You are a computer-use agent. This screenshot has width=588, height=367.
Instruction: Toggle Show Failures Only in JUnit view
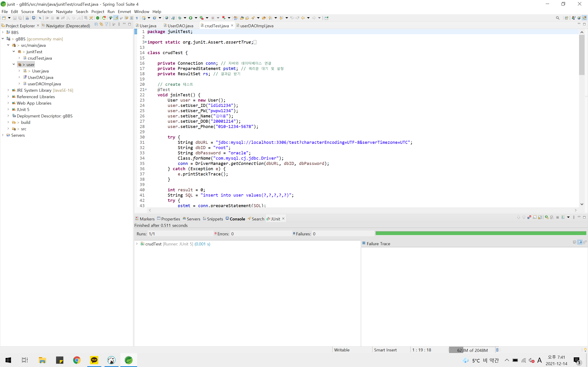click(x=529, y=217)
